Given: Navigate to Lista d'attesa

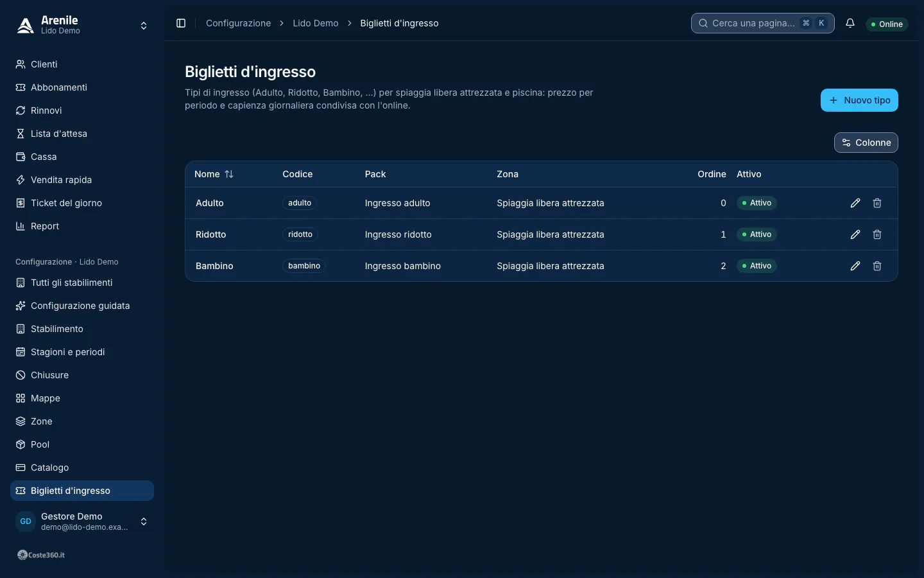Looking at the screenshot, I should (x=82, y=134).
